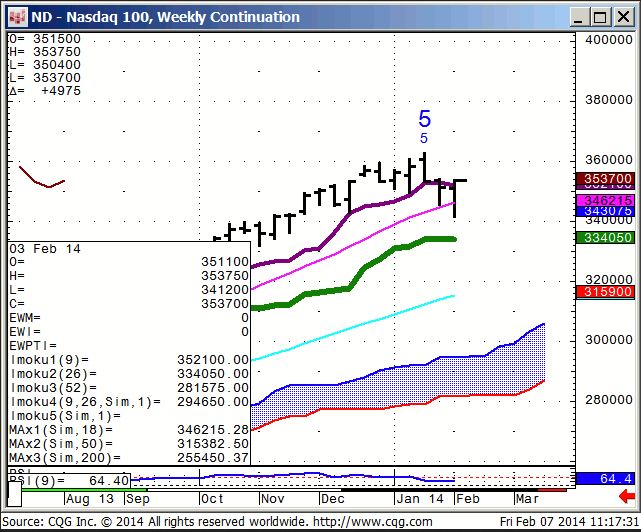Click the Nov time axis label
The height and width of the screenshot is (532, 641).
coord(272,499)
